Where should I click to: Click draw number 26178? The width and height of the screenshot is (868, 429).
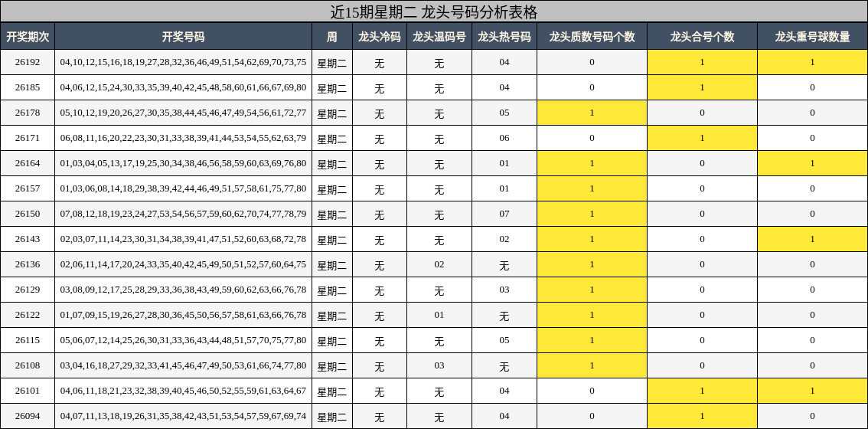pos(28,113)
